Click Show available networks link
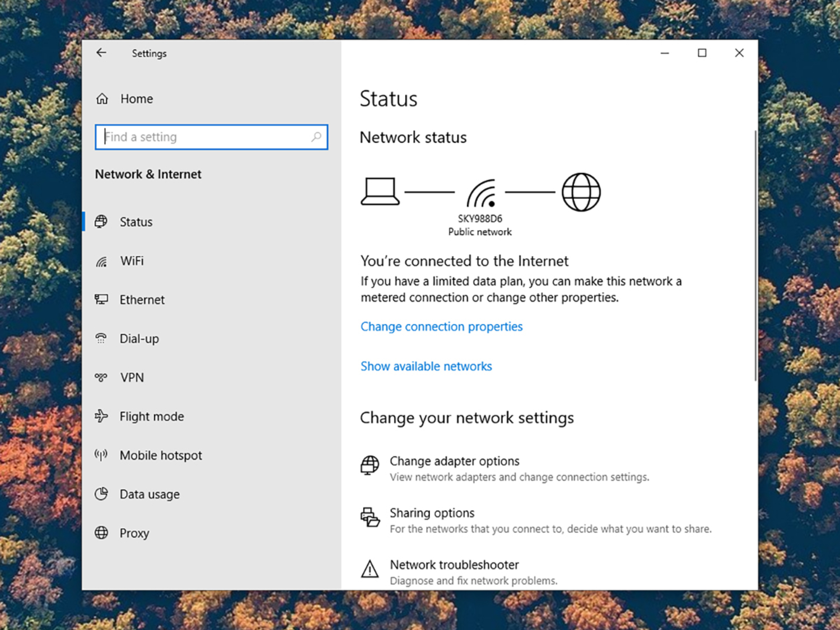The height and width of the screenshot is (630, 840). [x=426, y=366]
